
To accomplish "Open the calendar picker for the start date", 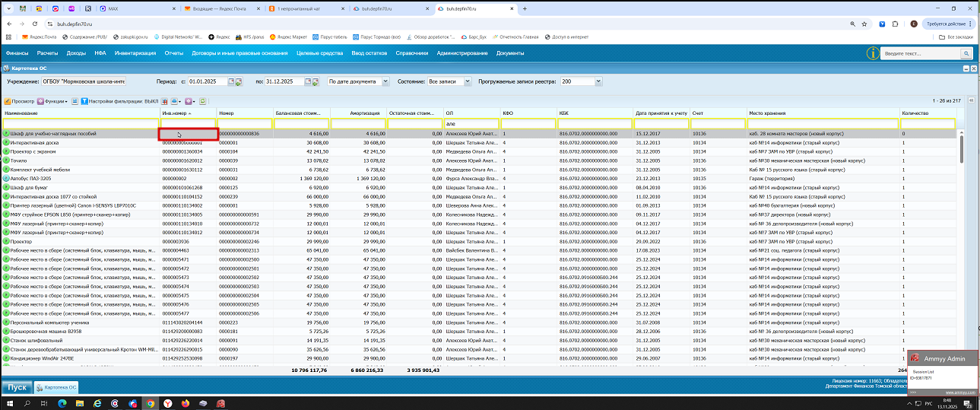I will [230, 81].
